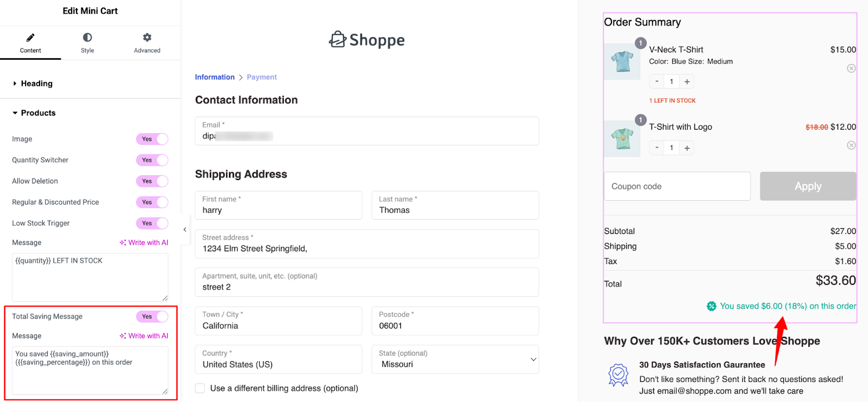Image resolution: width=868 pixels, height=402 pixels.
Task: Click the Order Summary heading
Action: click(x=642, y=22)
